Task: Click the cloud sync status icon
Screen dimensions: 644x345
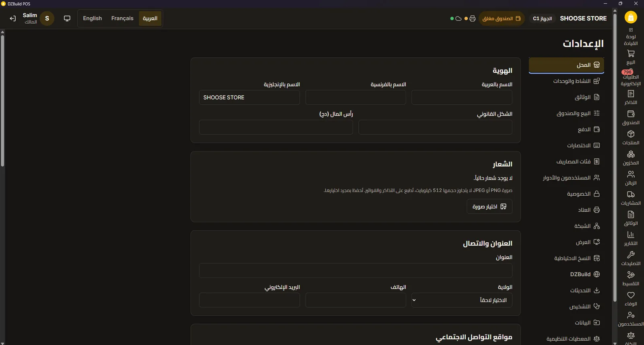Action: [458, 19]
